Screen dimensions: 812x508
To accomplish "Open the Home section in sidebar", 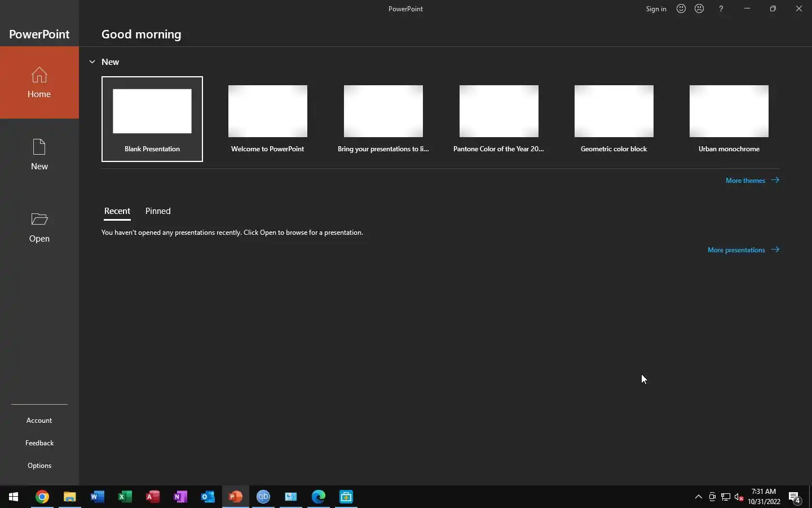I will [x=39, y=82].
